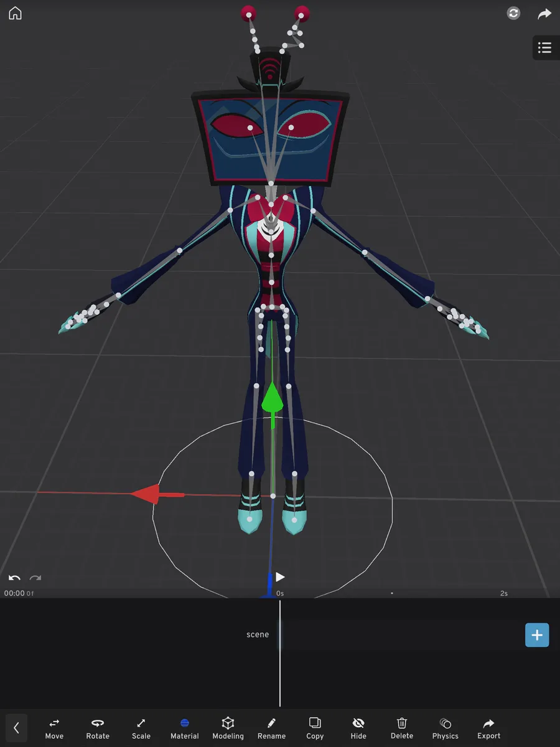Select the scene track label
Screen dimensions: 560x747
[258, 634]
